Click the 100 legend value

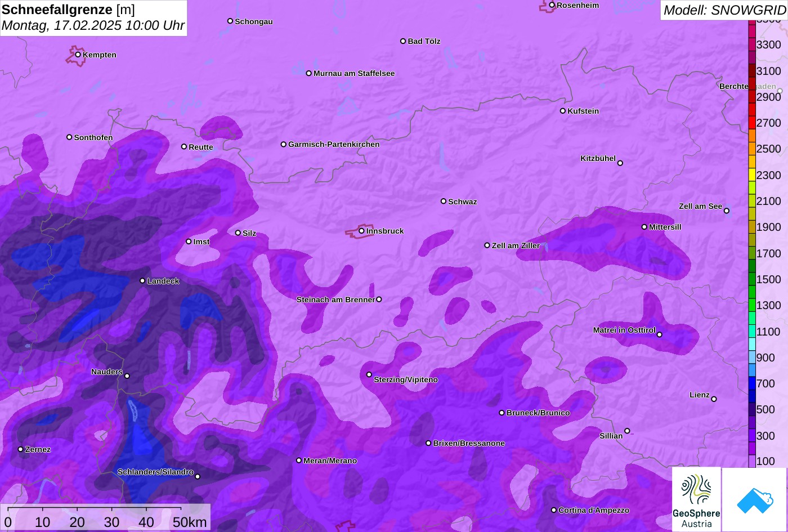pyautogui.click(x=765, y=461)
